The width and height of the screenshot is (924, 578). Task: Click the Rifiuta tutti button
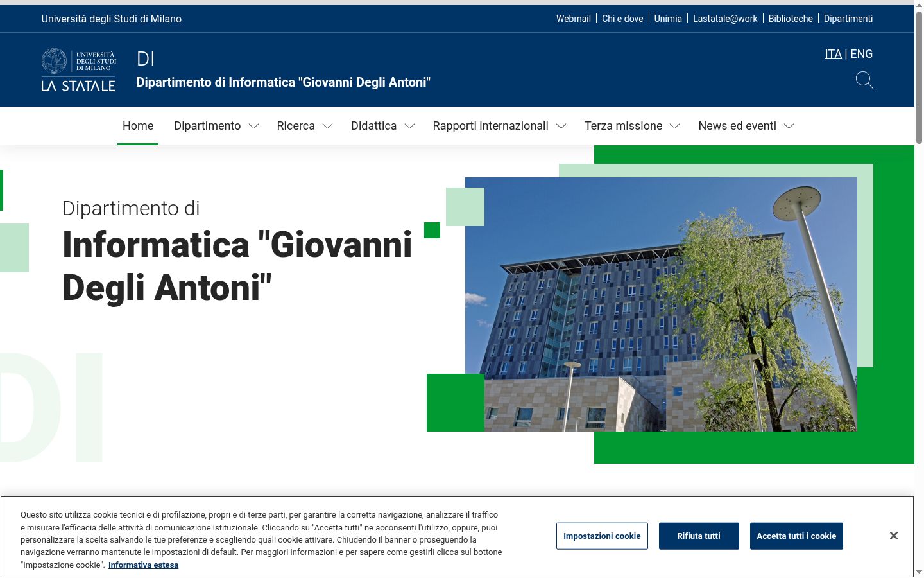699,536
